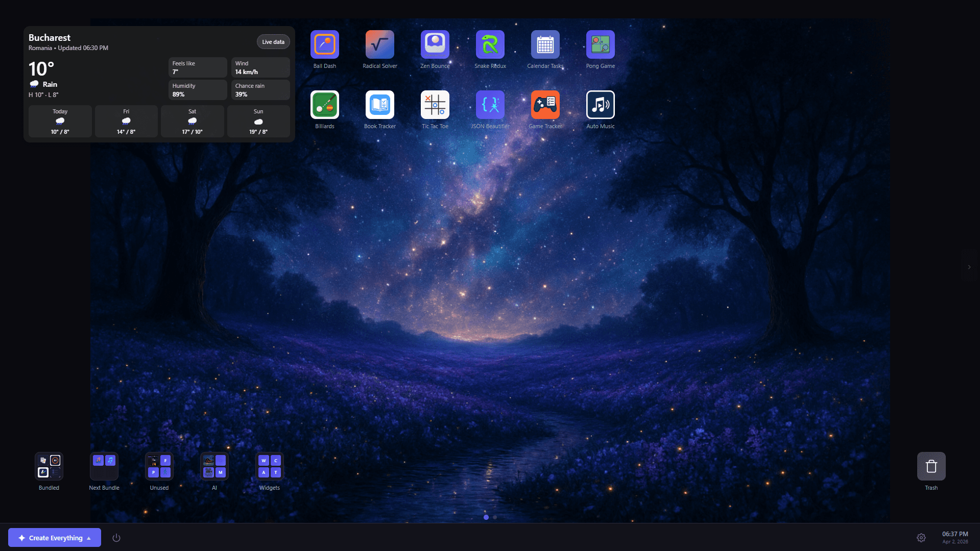This screenshot has height=551, width=980.
Task: Open Book Tracker
Action: (379, 105)
